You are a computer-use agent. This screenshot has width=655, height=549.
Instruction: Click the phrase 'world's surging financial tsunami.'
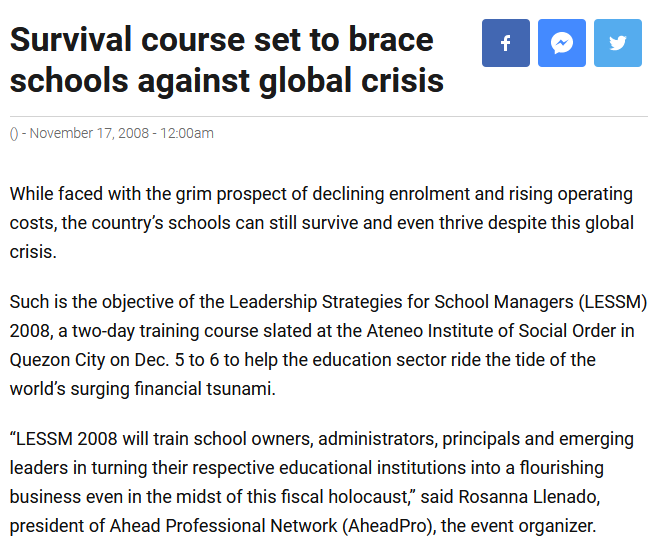[x=142, y=389]
